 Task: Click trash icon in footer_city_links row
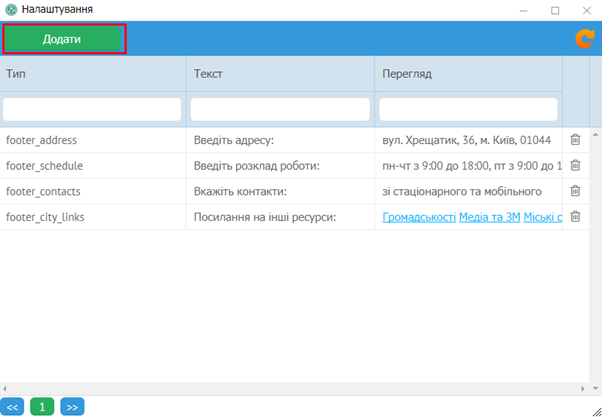tap(575, 217)
